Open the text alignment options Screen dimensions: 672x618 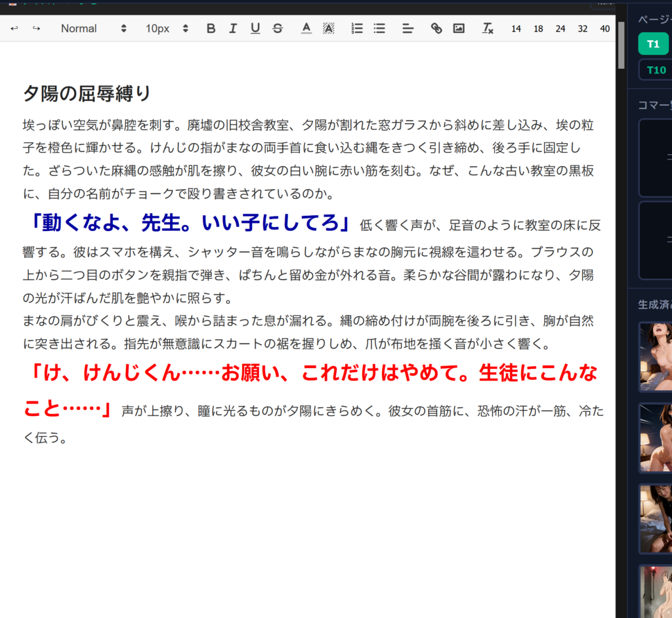tap(408, 28)
